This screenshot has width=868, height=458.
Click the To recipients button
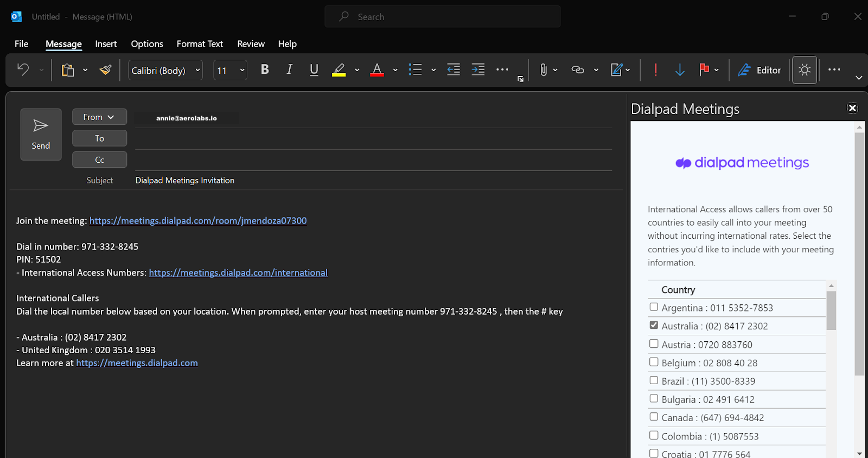coord(99,138)
